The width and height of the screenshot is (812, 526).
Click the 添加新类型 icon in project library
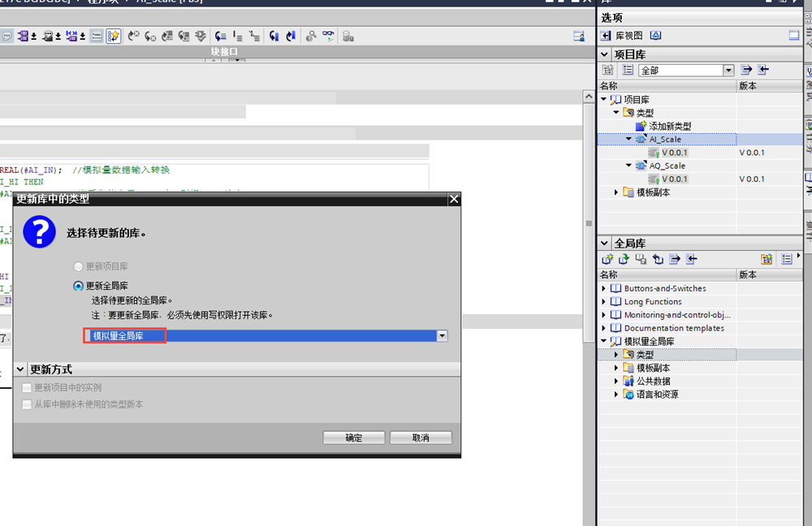641,126
